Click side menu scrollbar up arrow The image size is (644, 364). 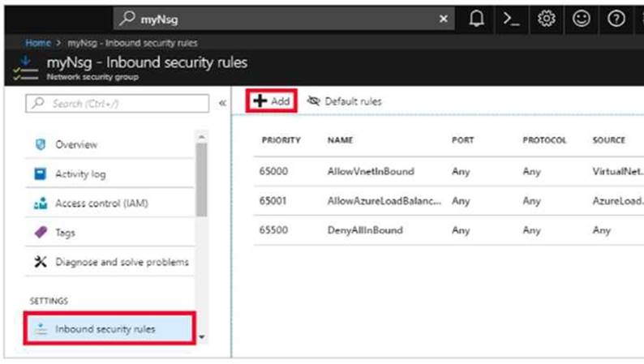point(202,137)
